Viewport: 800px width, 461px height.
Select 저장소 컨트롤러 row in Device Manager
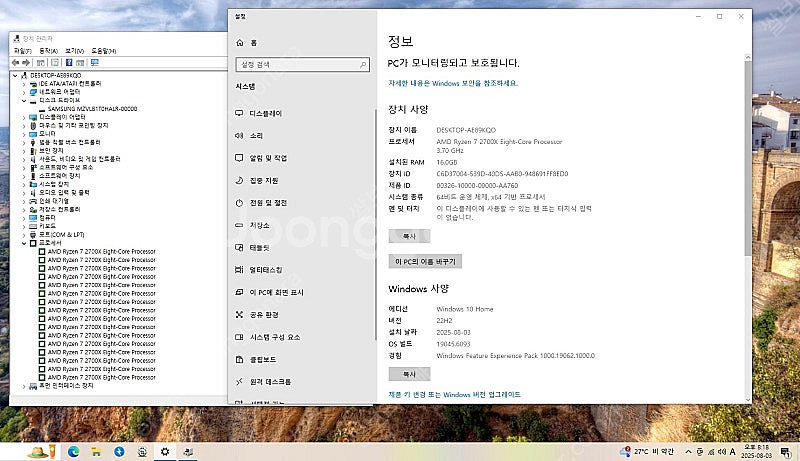click(59, 210)
